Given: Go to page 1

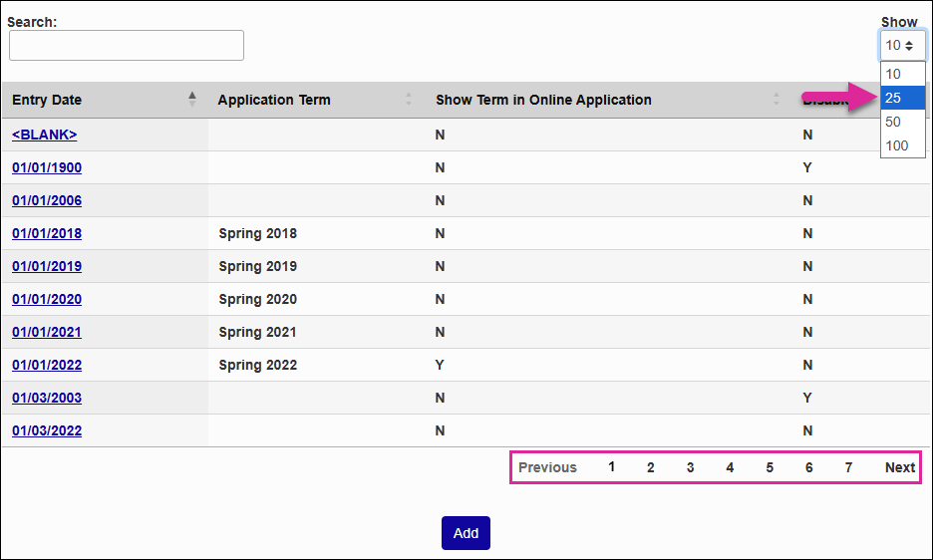Looking at the screenshot, I should (x=611, y=467).
